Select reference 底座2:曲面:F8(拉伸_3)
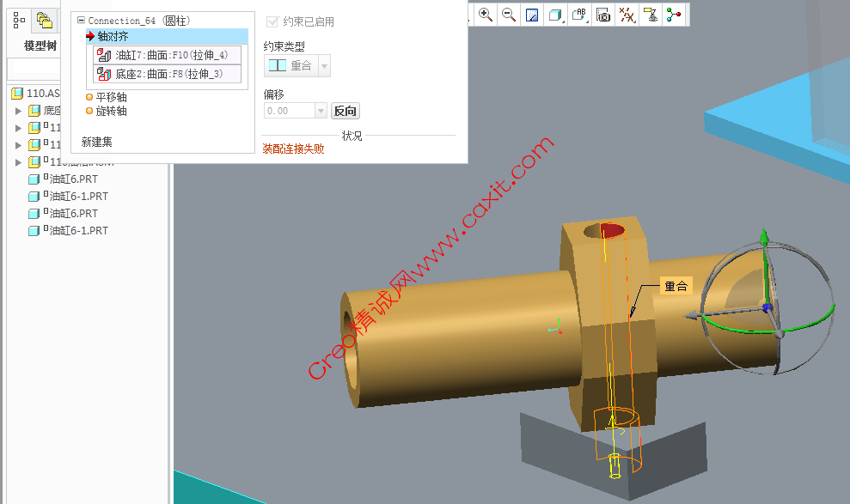850x504 pixels. coord(167,74)
